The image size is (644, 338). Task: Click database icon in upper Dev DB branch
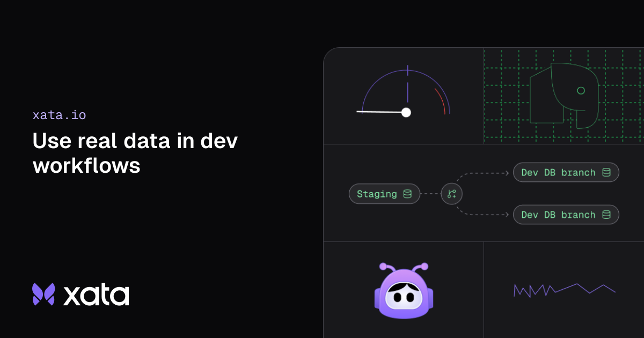pos(606,172)
